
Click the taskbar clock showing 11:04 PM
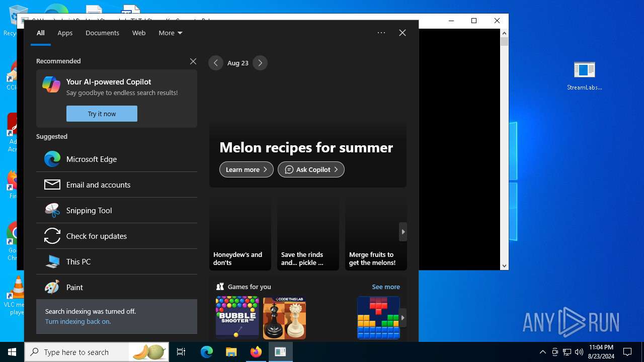point(601,352)
